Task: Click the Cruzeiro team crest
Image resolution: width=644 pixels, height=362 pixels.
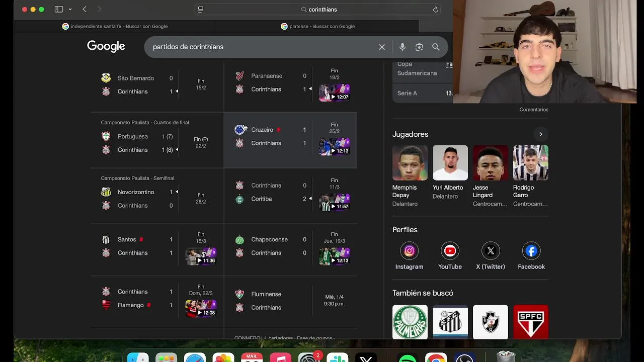Action: pos(239,130)
